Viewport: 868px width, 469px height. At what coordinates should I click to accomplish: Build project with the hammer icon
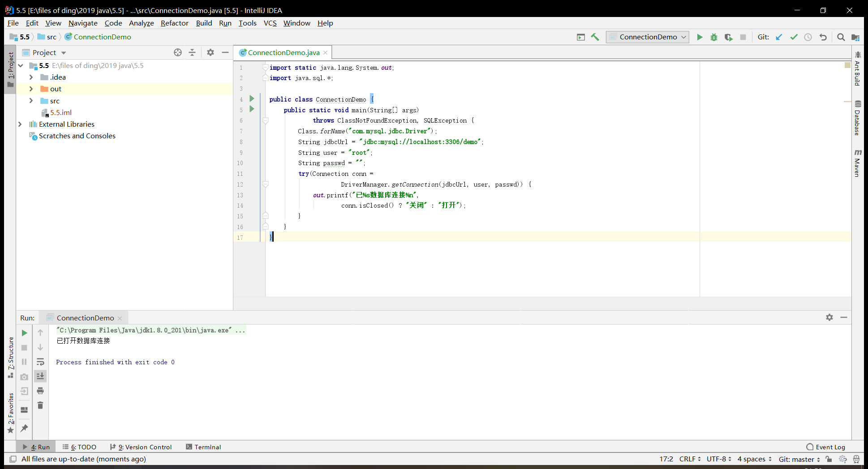click(x=595, y=37)
